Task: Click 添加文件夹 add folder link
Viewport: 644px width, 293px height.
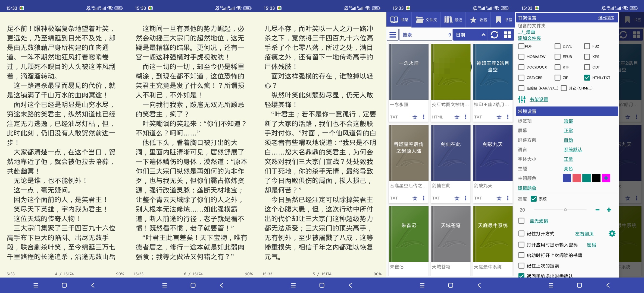Action: click(x=529, y=38)
